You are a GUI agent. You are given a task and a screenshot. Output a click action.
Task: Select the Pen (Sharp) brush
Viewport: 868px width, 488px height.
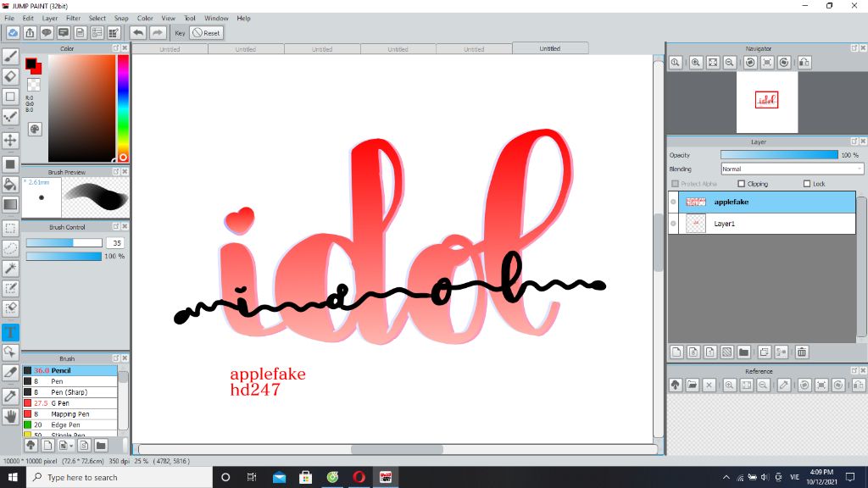[x=70, y=391]
